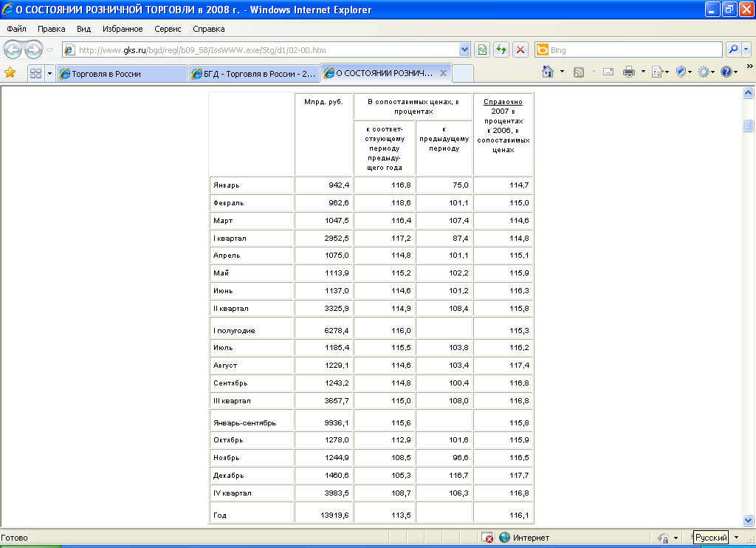756x548 pixels.
Task: Print the page with printer icon
Action: (629, 72)
